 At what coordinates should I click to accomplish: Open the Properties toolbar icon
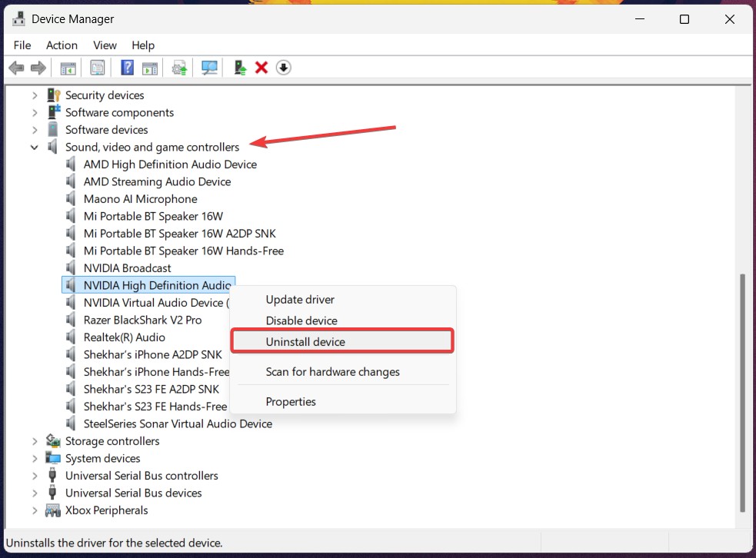point(98,68)
